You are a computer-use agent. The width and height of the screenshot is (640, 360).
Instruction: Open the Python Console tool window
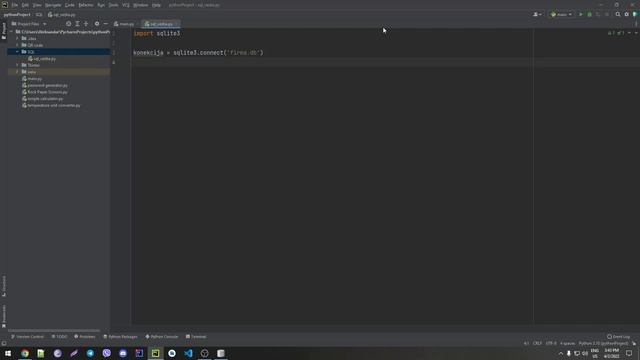[x=162, y=337]
